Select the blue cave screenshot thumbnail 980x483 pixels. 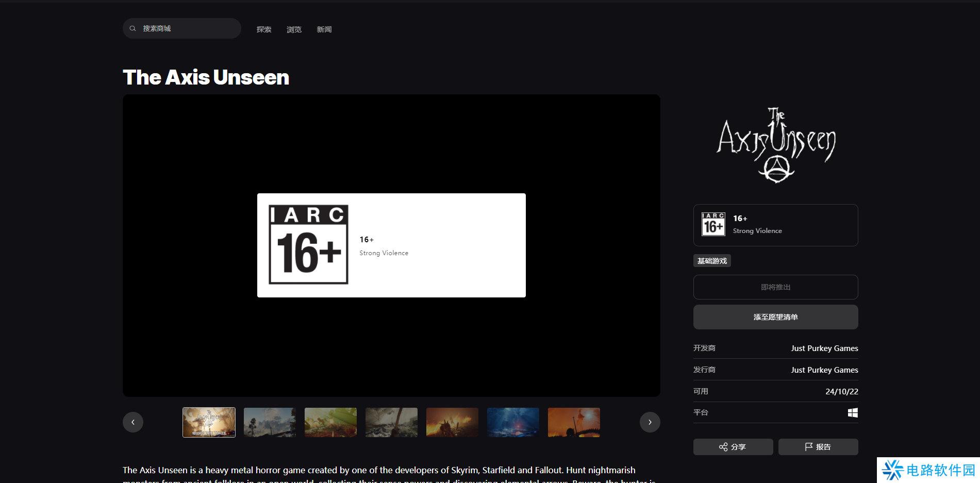point(513,422)
